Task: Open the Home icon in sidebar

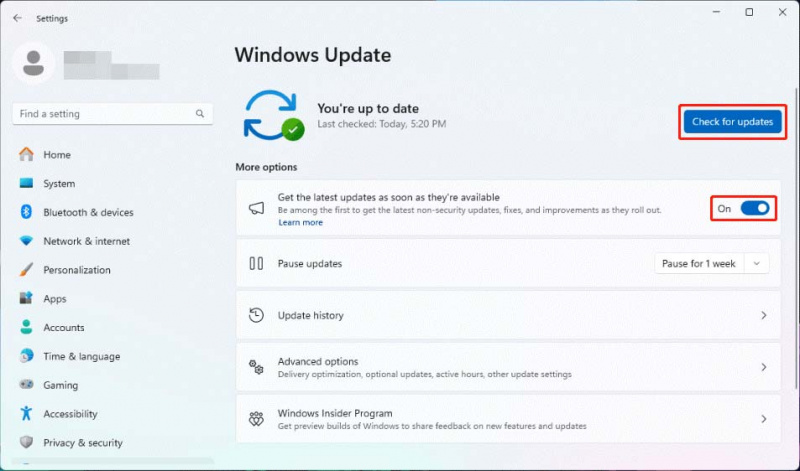Action: click(x=26, y=154)
